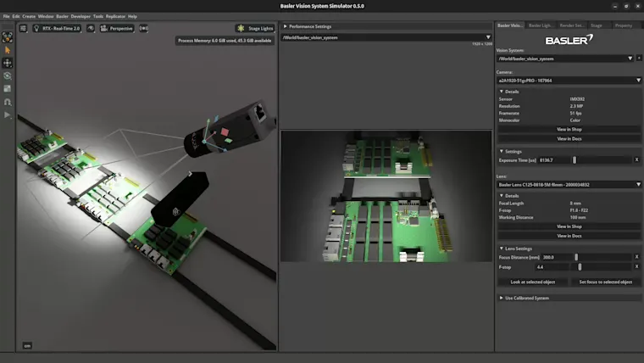Click the Exposure Time value field
This screenshot has height=363, width=644.
tap(553, 160)
